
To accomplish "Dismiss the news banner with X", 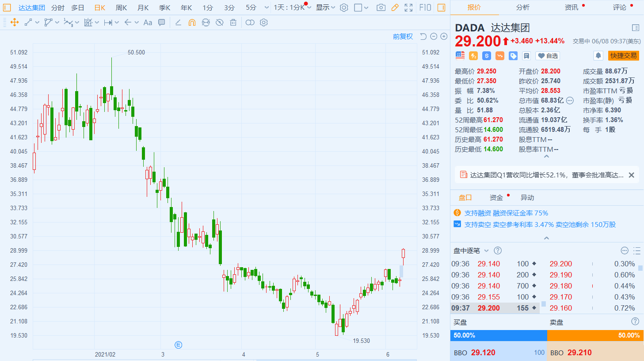I will click(632, 175).
